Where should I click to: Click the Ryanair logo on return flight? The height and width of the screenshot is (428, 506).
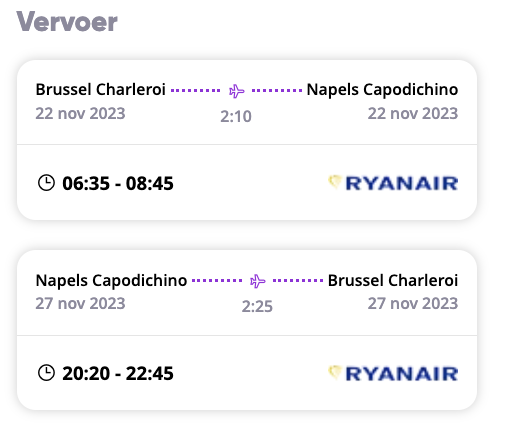pos(393,373)
